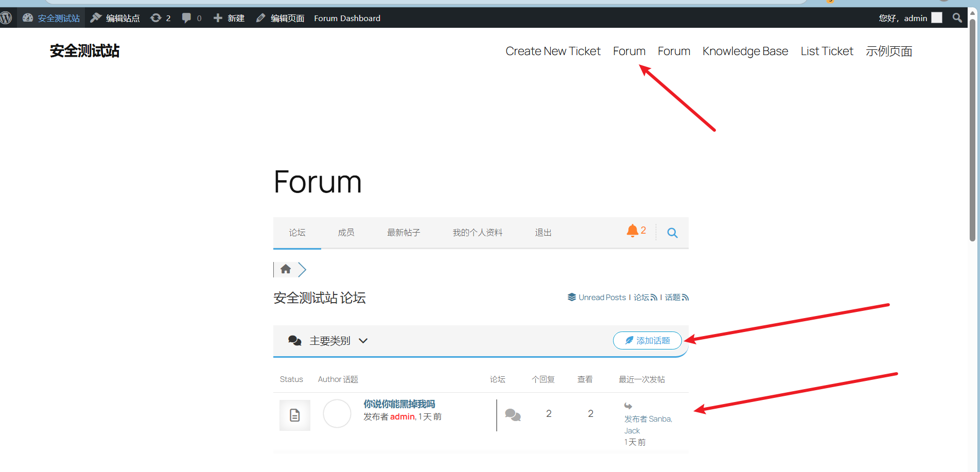Click 新建 in the admin bar
Screen dimensions: 980x472
click(229, 18)
